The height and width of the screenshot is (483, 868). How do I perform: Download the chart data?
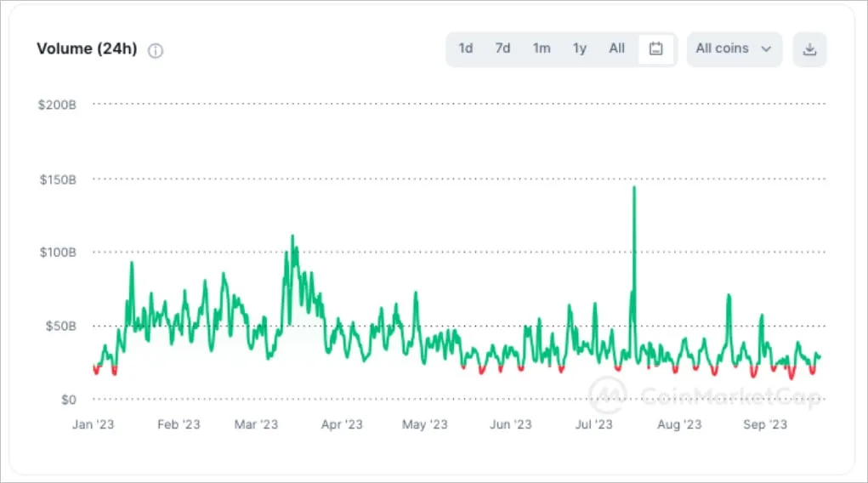(x=809, y=49)
